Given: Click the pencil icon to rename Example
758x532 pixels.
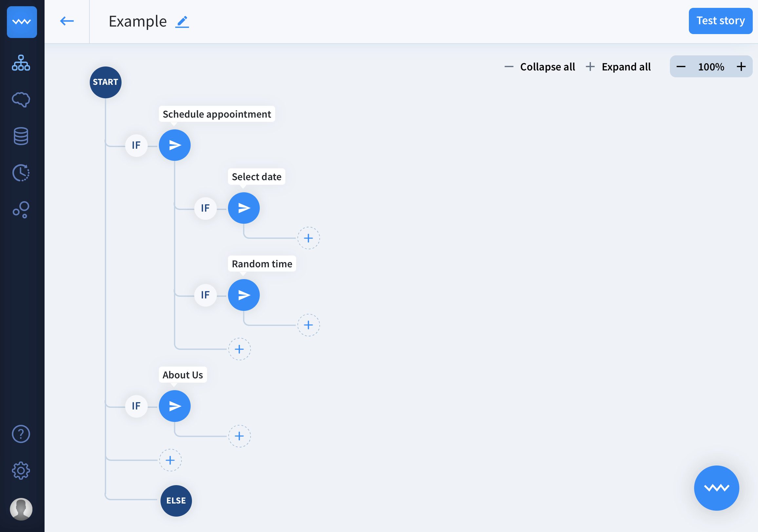Looking at the screenshot, I should pyautogui.click(x=182, y=22).
